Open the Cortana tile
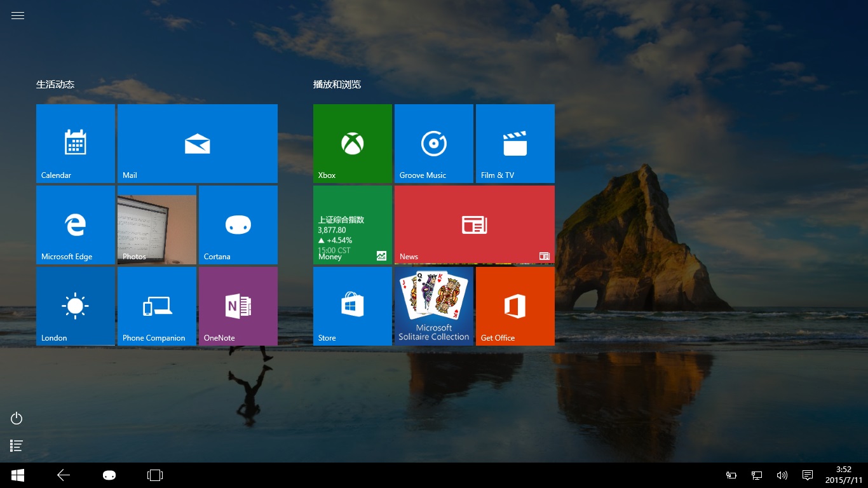 tap(238, 225)
